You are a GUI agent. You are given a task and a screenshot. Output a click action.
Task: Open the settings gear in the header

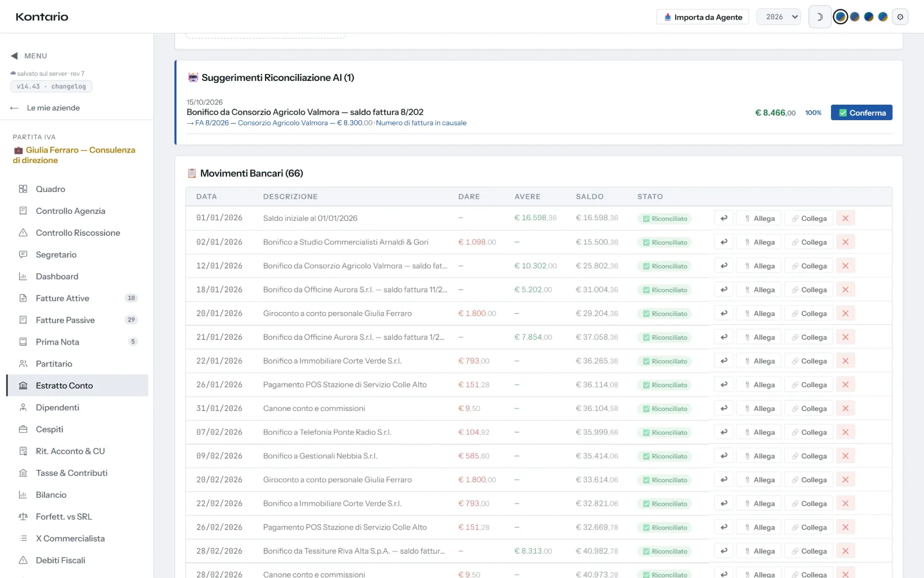click(x=900, y=17)
